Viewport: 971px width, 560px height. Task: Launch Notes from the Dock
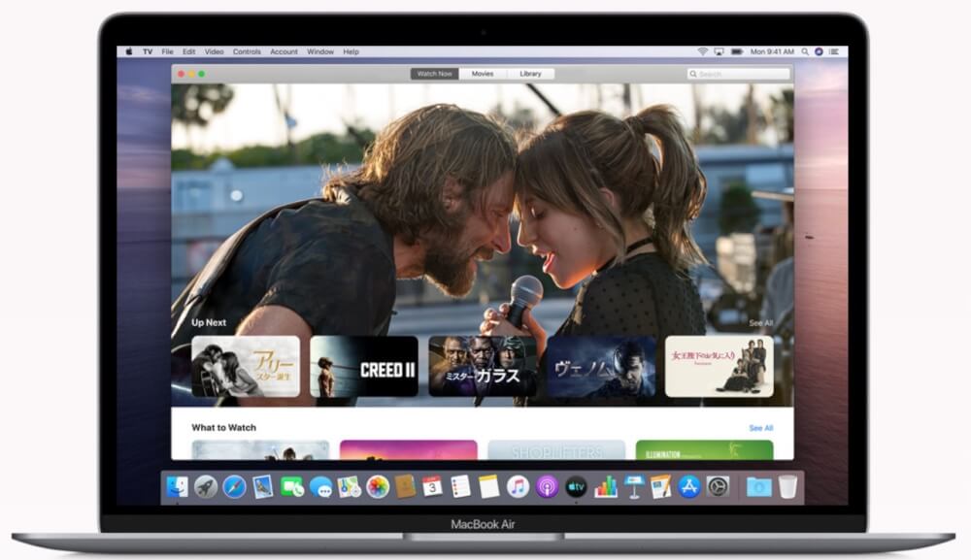click(x=488, y=487)
